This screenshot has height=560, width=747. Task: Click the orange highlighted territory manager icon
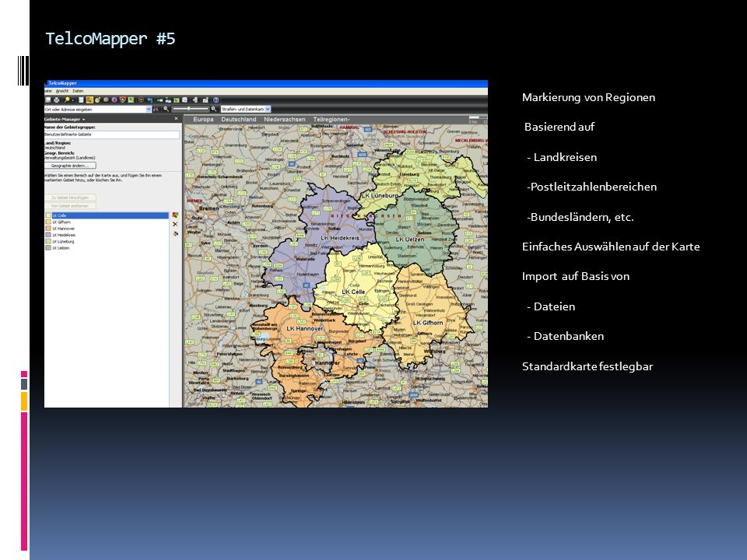[x=89, y=100]
